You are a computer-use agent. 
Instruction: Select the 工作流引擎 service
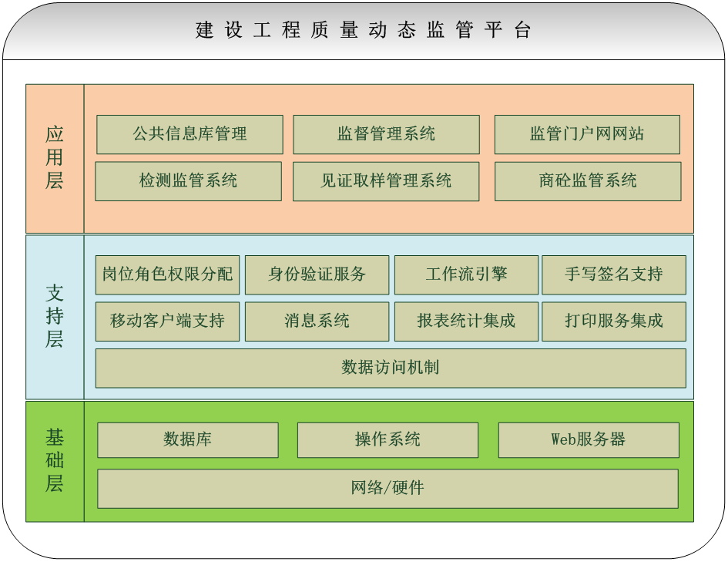pos(466,274)
